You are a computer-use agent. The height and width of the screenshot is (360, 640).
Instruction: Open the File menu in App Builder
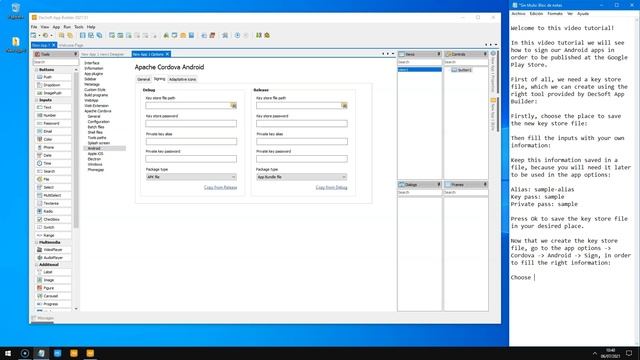pyautogui.click(x=34, y=27)
